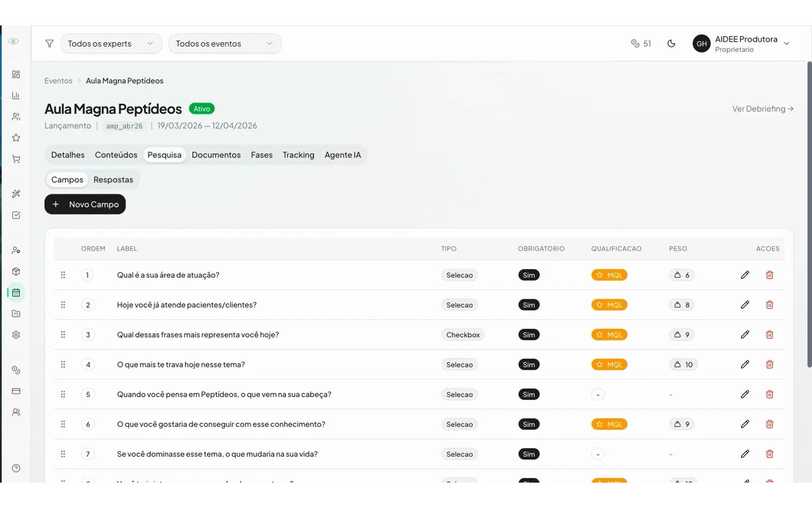812x508 pixels.
Task: Delete the 'O que mais te trava' field
Action: coord(770,365)
